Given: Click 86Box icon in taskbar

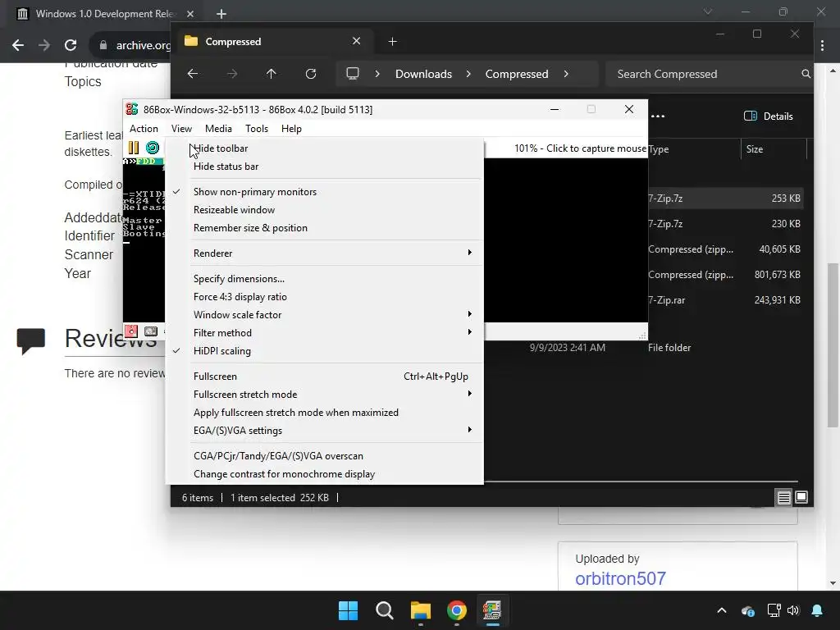Looking at the screenshot, I should pyautogui.click(x=492, y=610).
